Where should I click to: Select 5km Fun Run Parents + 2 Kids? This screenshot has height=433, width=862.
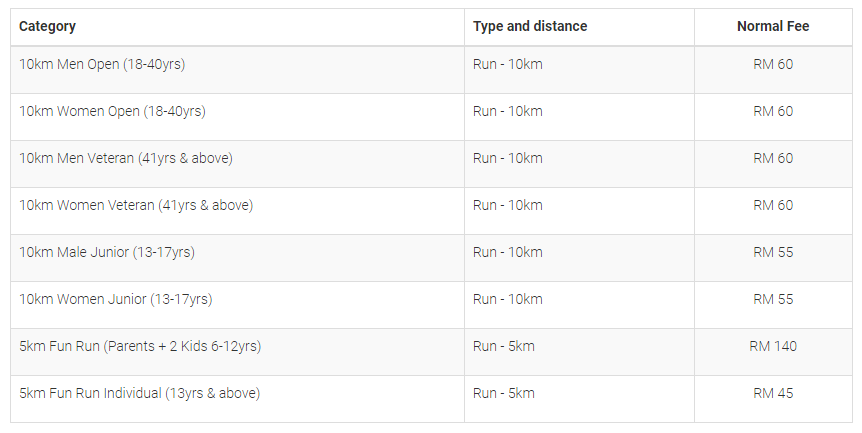point(140,346)
